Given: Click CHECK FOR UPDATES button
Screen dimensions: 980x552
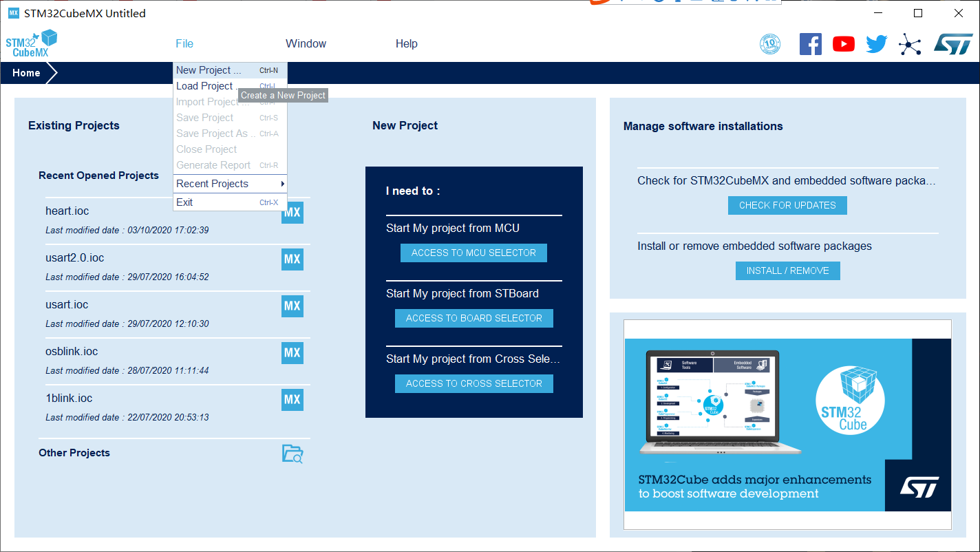Looking at the screenshot, I should click(x=787, y=205).
